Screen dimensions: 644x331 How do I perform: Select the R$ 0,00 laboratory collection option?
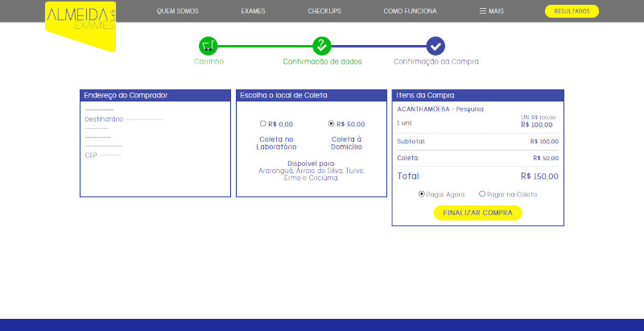click(263, 124)
